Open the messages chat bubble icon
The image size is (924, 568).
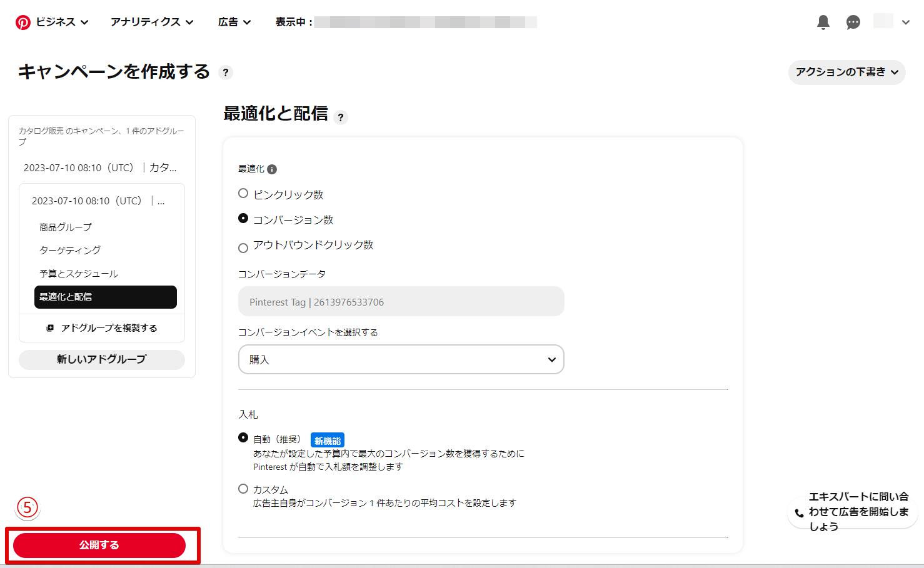pos(853,22)
